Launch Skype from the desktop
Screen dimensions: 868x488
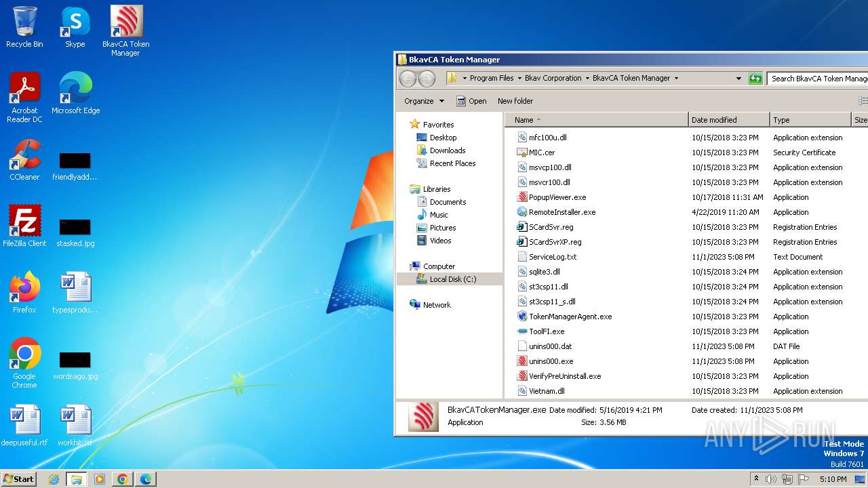pos(75,27)
